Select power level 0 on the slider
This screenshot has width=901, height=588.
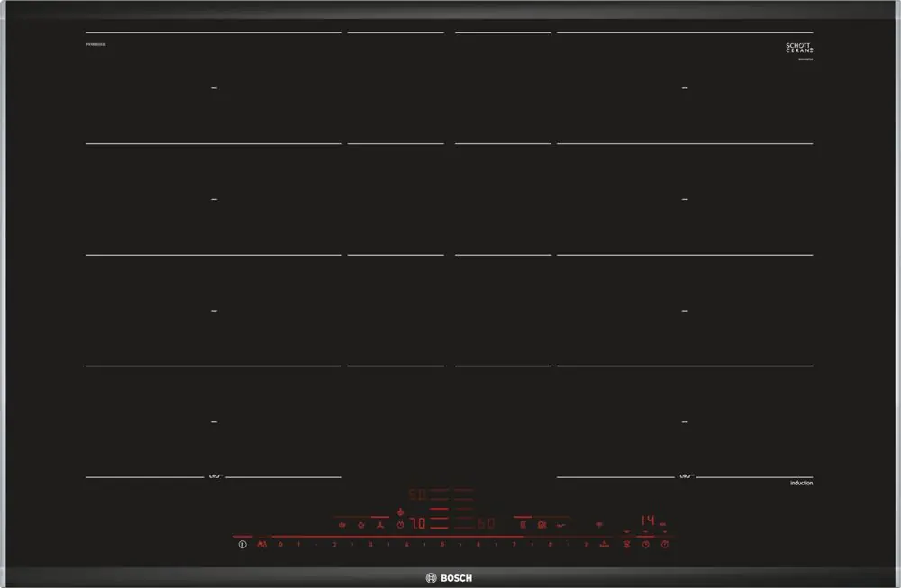[280, 545]
